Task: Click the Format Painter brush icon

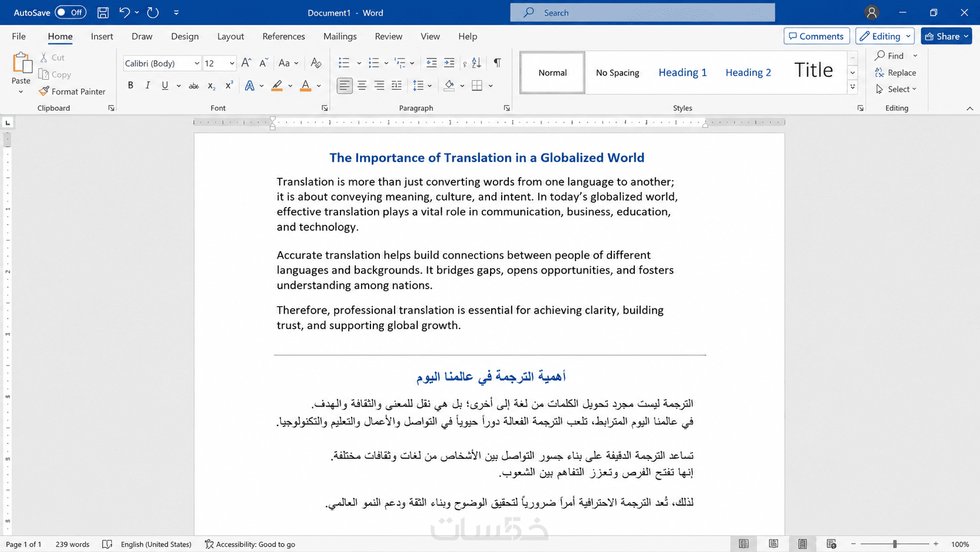Action: [44, 92]
